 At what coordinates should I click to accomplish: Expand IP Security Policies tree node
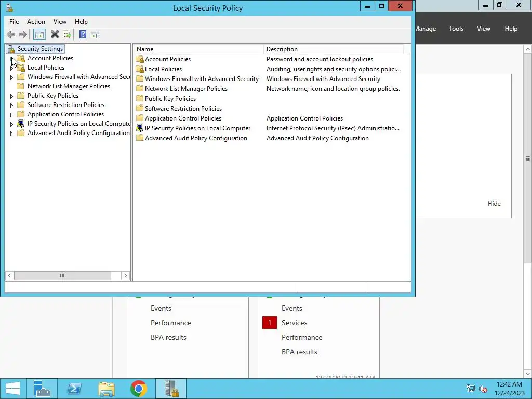click(x=11, y=124)
